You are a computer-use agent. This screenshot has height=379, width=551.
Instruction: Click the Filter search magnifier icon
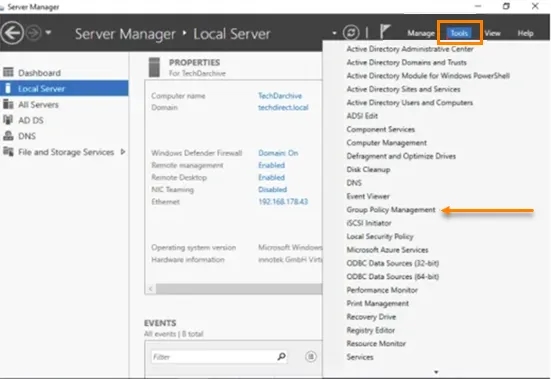[281, 357]
